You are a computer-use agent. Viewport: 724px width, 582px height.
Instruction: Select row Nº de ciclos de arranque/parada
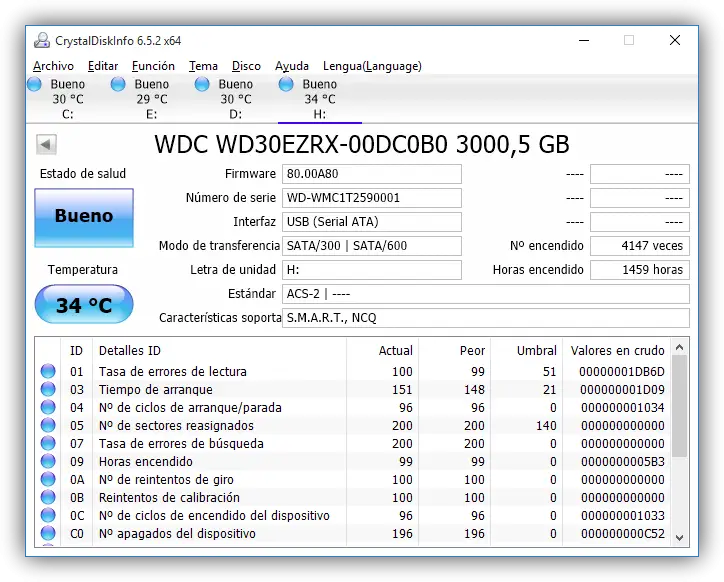point(353,407)
